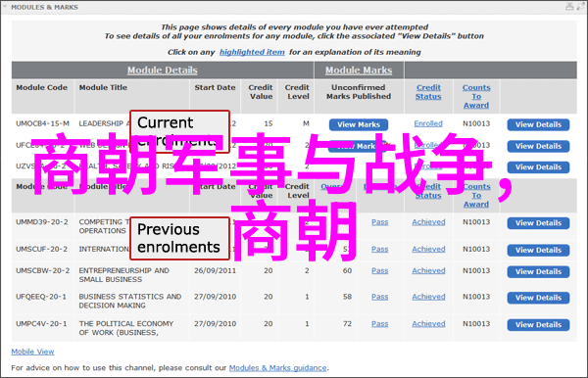Image resolution: width=588 pixels, height=378 pixels.
Task: Open Achieved credit status for UMPC4V-20-1
Action: 428,323
